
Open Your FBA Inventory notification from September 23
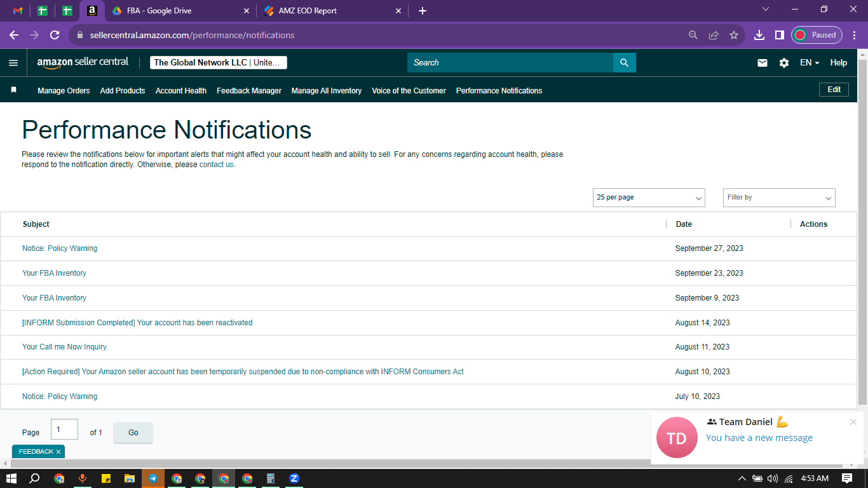click(54, 273)
